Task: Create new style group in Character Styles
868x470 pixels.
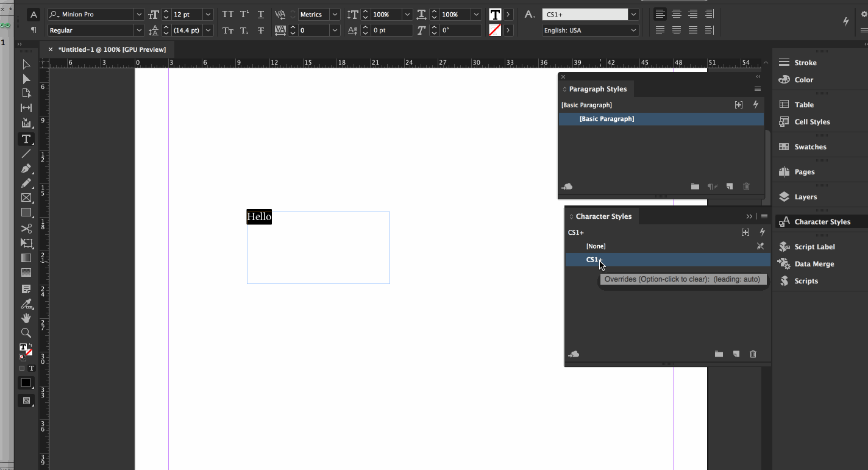Action: tap(719, 354)
